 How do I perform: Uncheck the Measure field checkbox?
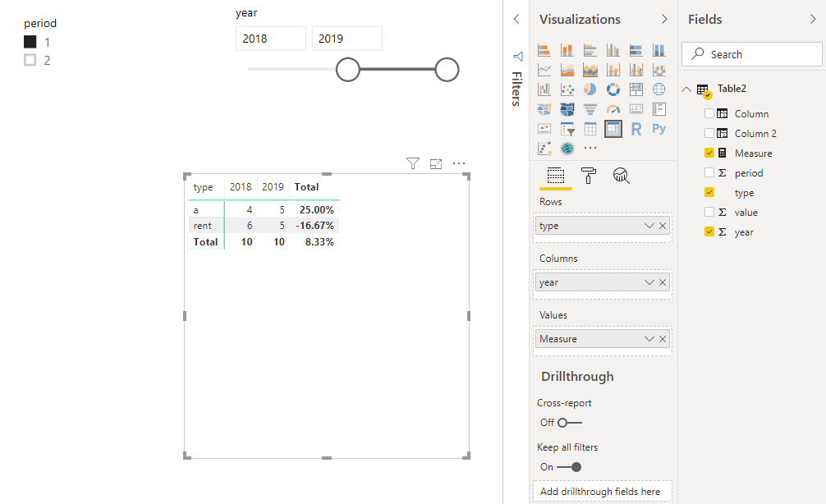709,153
